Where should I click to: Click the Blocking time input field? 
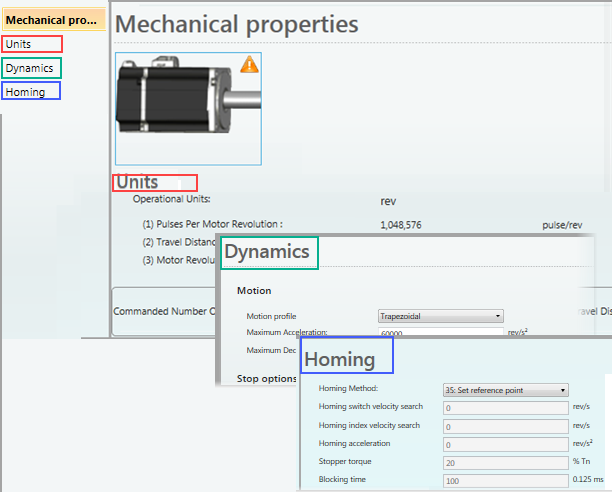tap(506, 481)
